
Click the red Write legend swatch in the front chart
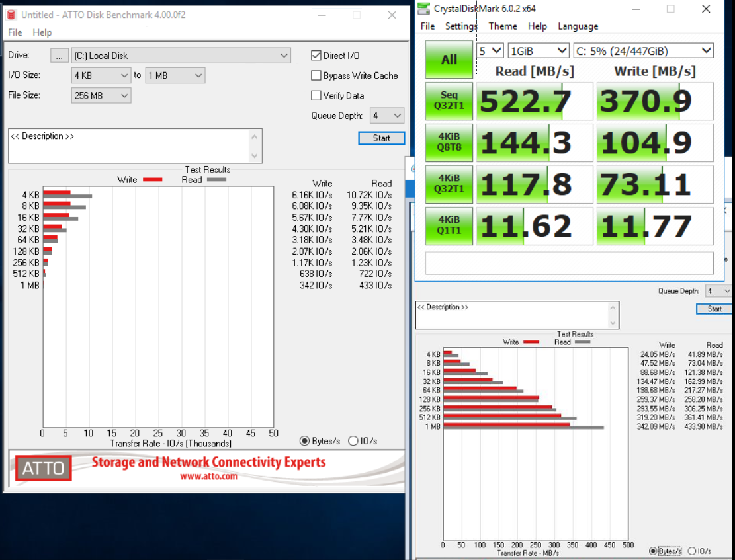click(152, 179)
